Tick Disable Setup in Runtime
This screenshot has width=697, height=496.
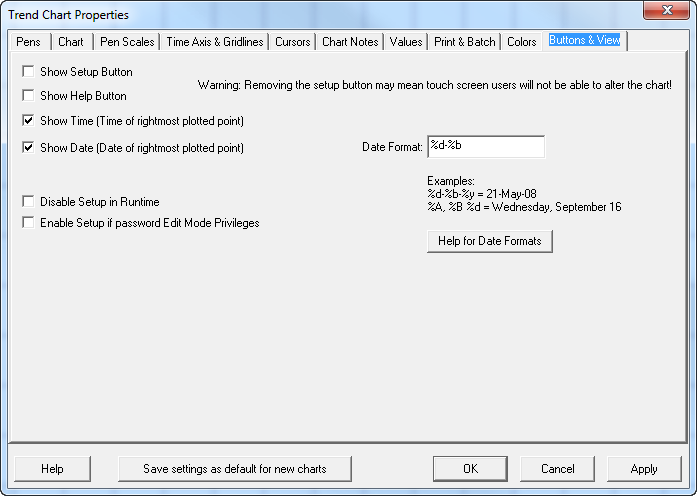pos(28,202)
